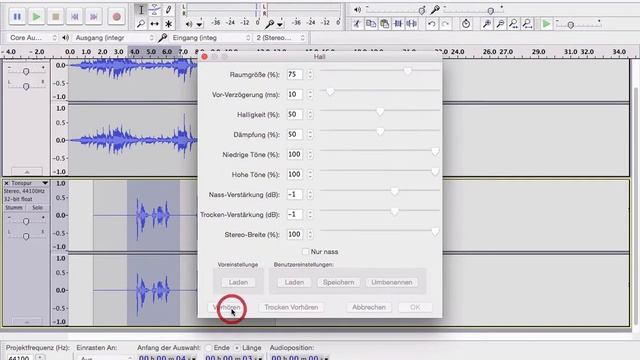This screenshot has height=360, width=640.
Task: Click the Trocken Vorhören button
Action: click(291, 307)
